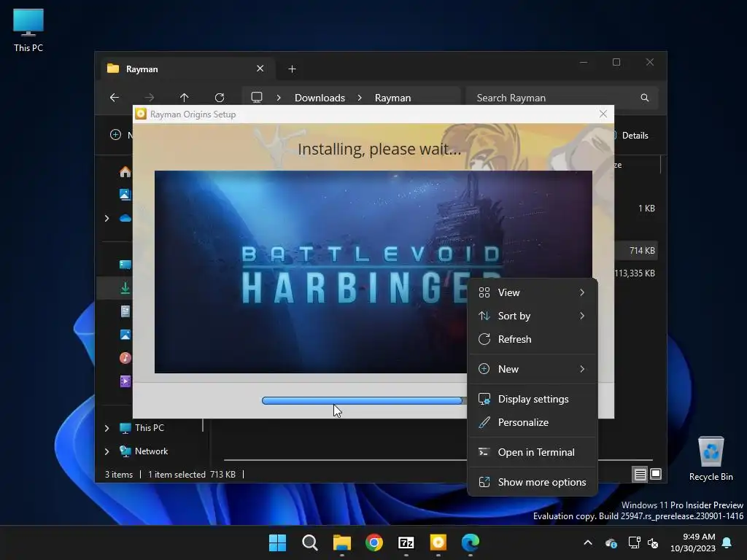Close the Rayman Origins Setup window

(603, 114)
